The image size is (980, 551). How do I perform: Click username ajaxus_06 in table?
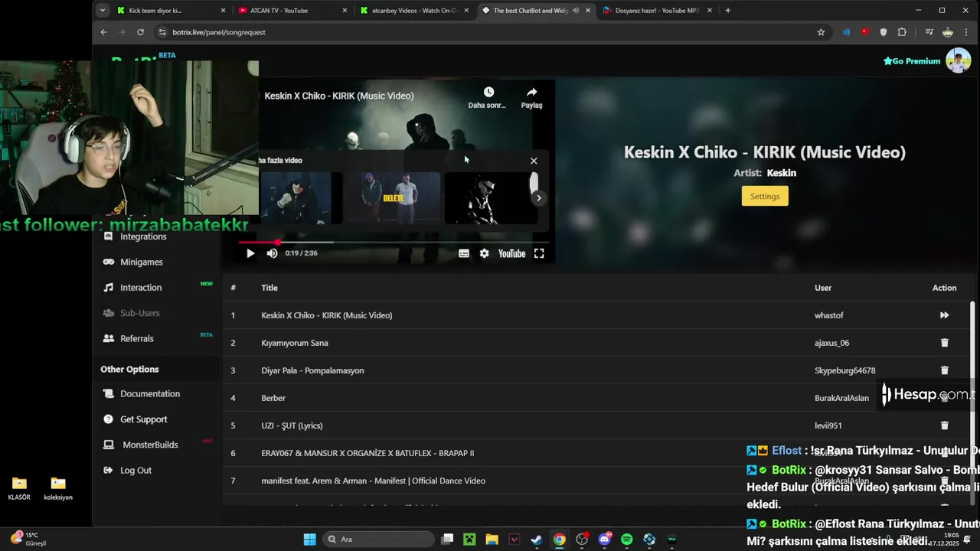[x=831, y=343]
